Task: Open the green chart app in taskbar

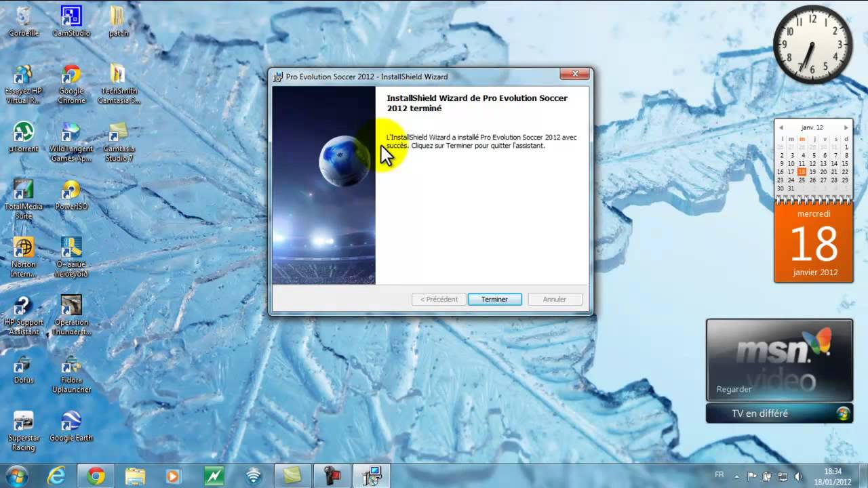Action: pyautogui.click(x=214, y=476)
